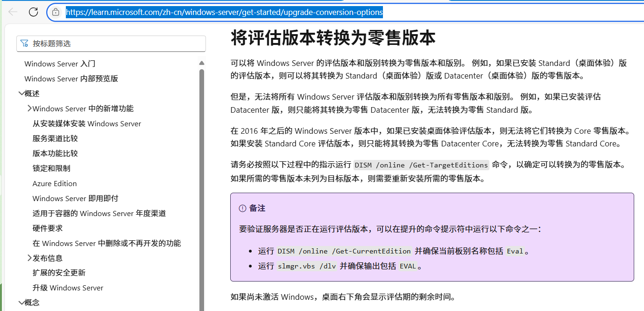Click the Eval code word
The width and height of the screenshot is (644, 311).
pyautogui.click(x=515, y=251)
